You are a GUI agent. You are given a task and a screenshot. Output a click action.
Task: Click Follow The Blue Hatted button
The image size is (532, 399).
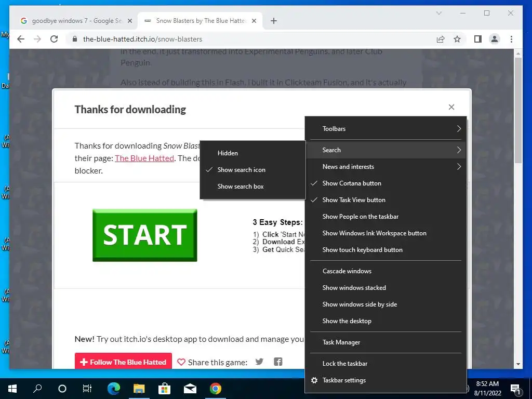[x=123, y=362]
